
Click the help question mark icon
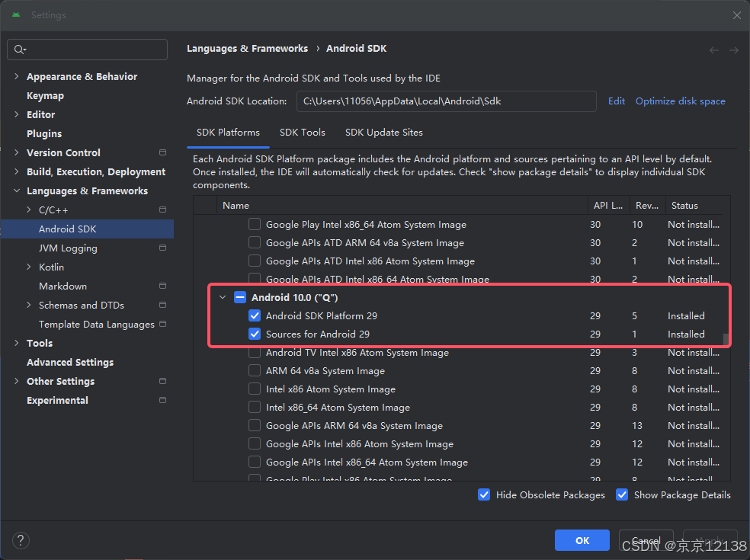tap(21, 540)
